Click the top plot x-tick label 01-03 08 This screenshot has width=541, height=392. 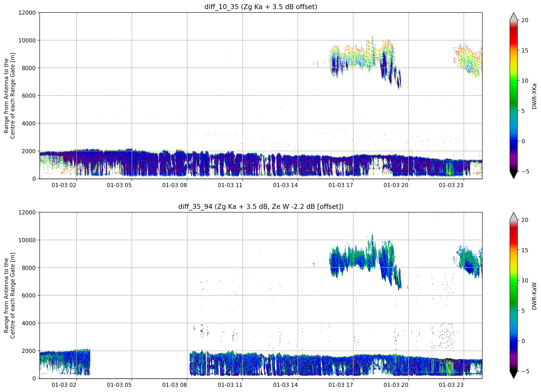(175, 185)
